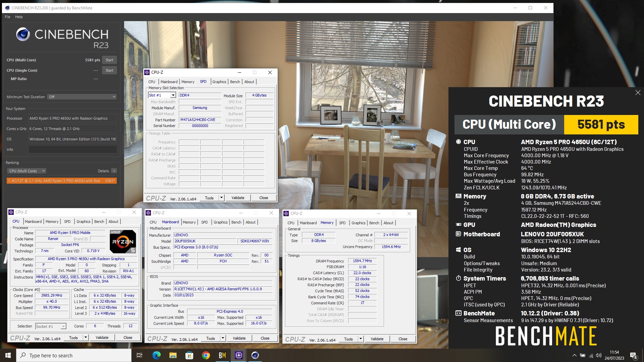644x362 pixels.
Task: Open Minimum Test Duration dropdown
Action: click(82, 97)
